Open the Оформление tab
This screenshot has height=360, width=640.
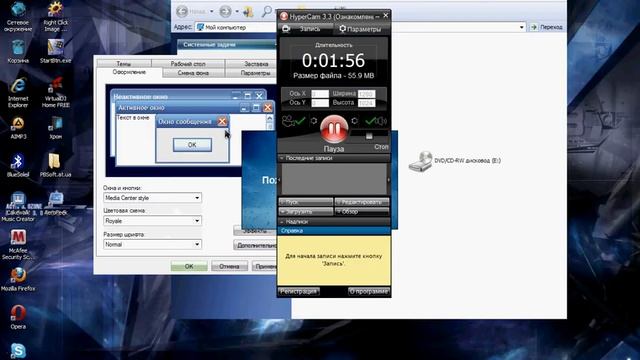coord(129,72)
